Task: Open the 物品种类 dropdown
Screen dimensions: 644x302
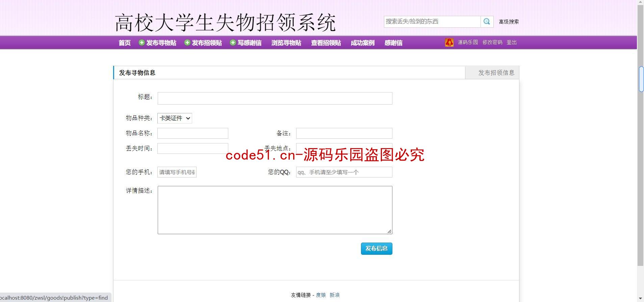Action: coord(175,118)
